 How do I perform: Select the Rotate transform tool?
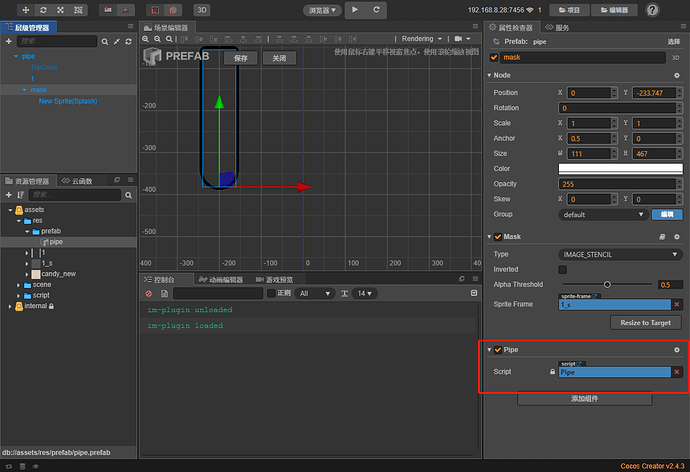43,10
